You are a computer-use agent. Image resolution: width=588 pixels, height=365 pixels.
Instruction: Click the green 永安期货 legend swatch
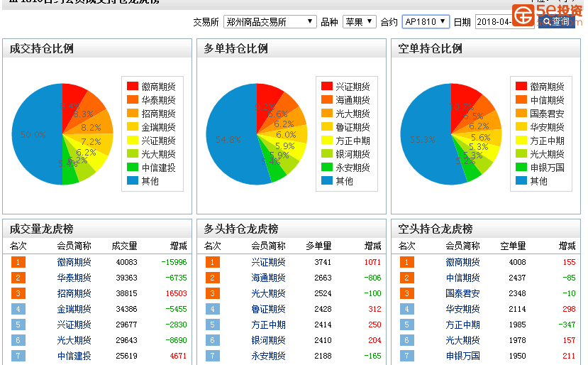tap(326, 167)
